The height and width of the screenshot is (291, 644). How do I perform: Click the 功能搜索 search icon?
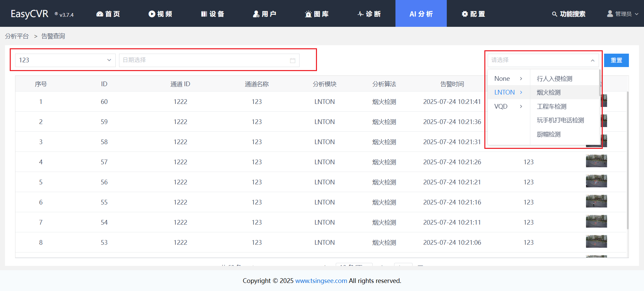tap(554, 14)
